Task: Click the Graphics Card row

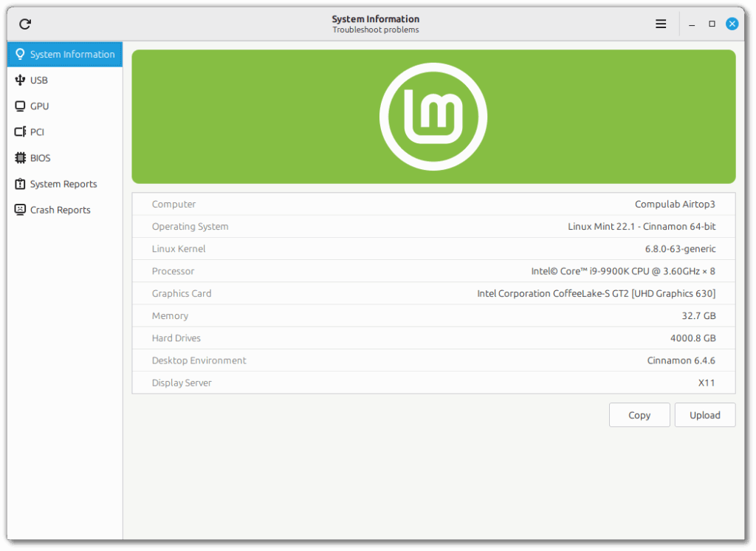Action: click(x=433, y=293)
